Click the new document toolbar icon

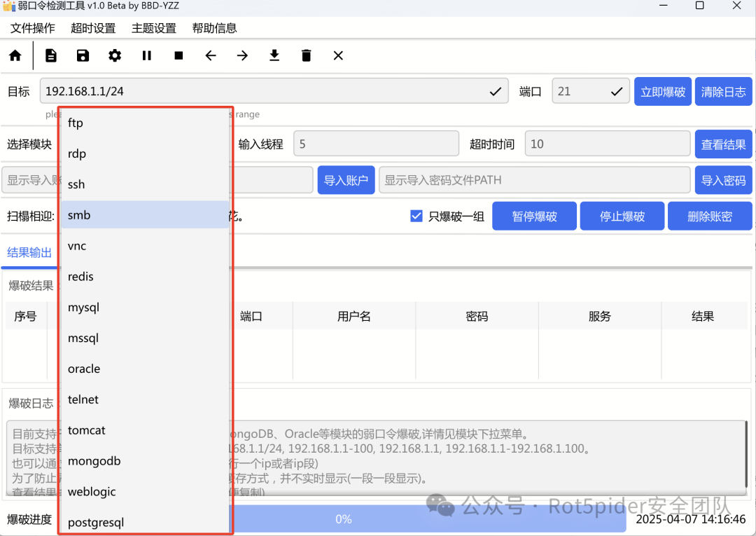pyautogui.click(x=51, y=55)
